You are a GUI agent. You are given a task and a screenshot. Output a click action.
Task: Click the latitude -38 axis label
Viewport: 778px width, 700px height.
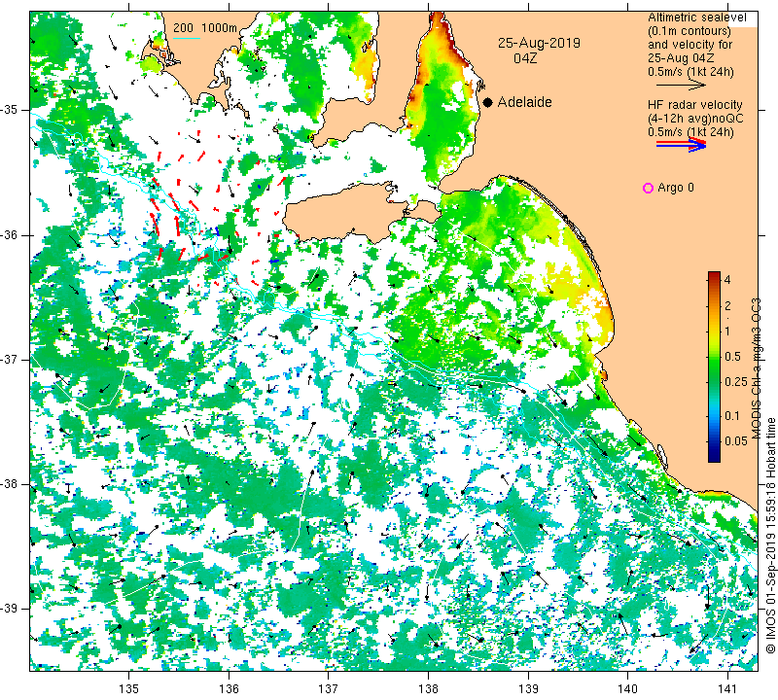pos(10,484)
